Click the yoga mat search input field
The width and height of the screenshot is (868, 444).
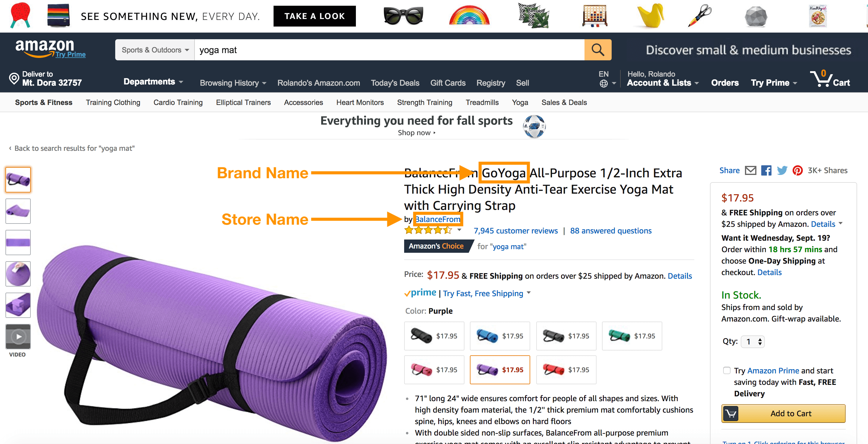pos(389,50)
